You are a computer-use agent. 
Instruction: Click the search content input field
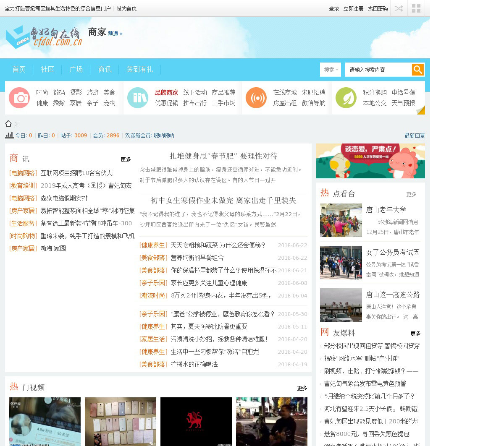378,70
